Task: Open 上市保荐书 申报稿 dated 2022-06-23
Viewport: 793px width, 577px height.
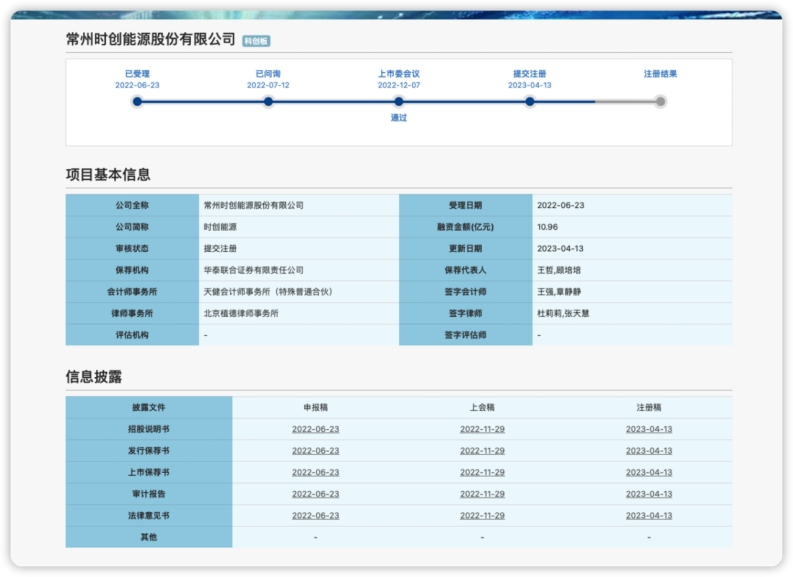Action: tap(316, 472)
